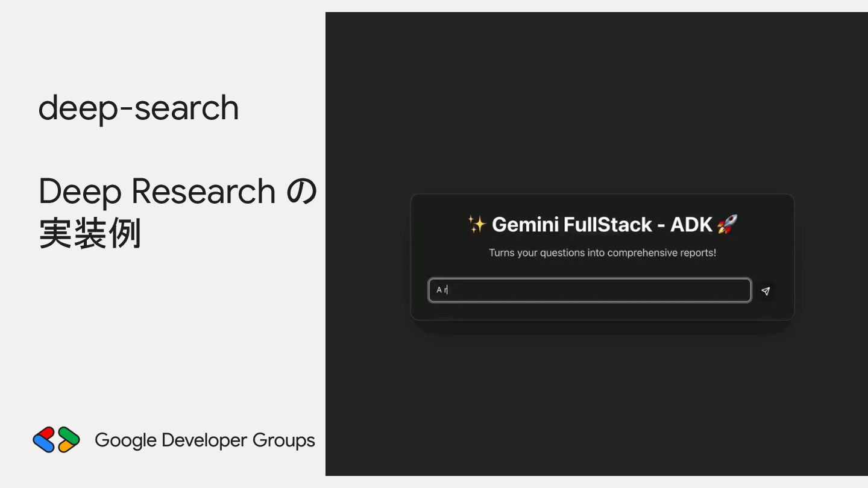Click the empty dark area below the card
The height and width of the screenshot is (488, 868).
pos(597,404)
